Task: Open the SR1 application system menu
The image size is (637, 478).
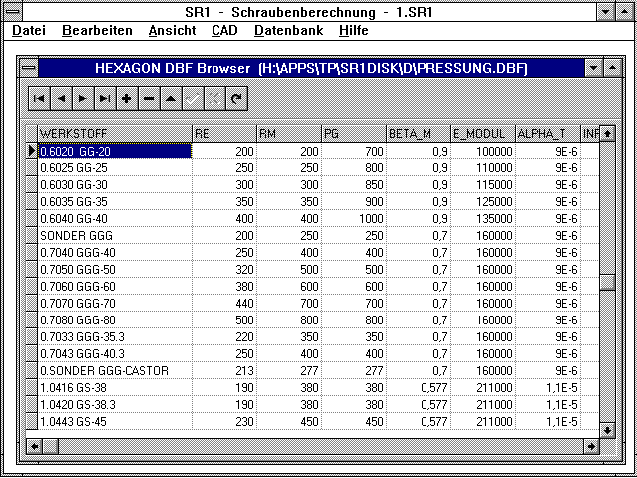Action: [x=13, y=11]
